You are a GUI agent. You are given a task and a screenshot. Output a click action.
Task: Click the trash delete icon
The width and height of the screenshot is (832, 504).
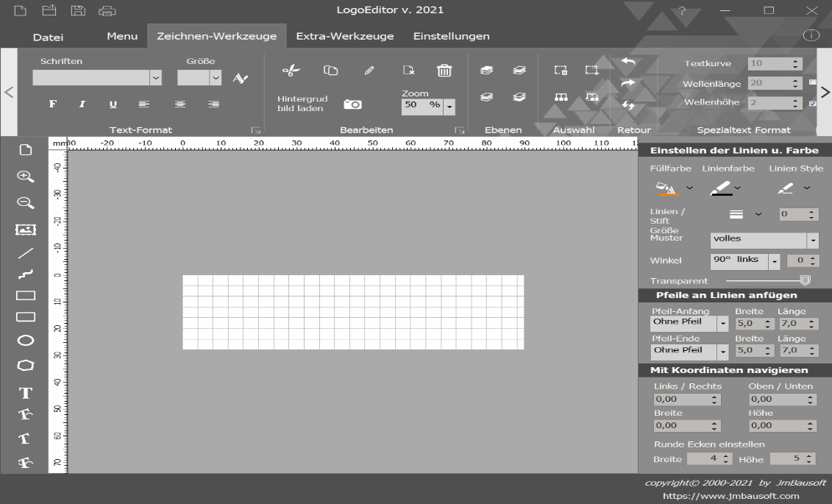click(x=444, y=71)
